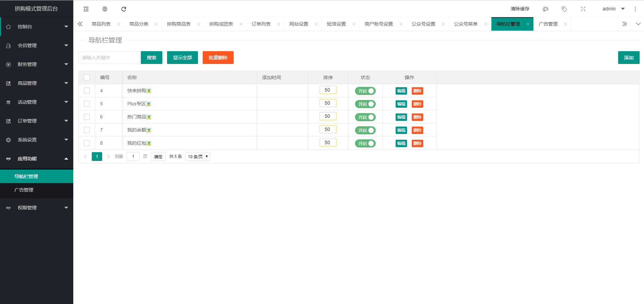The image size is (644, 304).
Task: Click the orange 批量删除 button
Action: click(x=218, y=58)
